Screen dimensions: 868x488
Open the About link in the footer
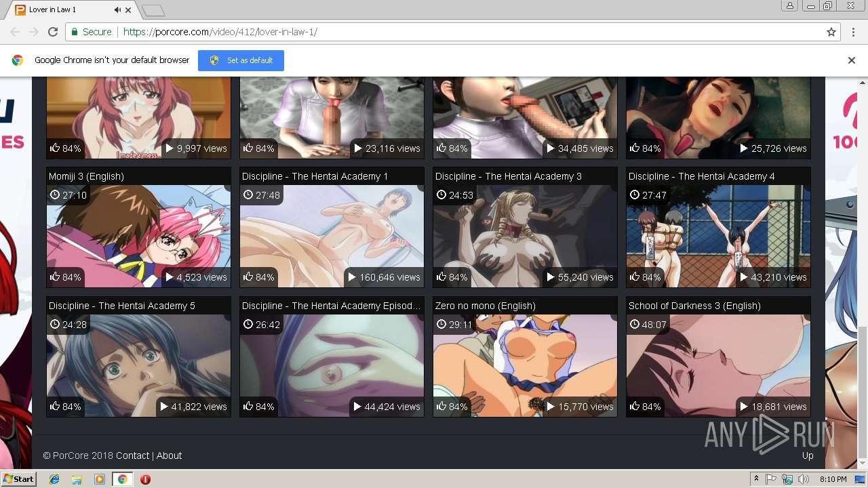[x=169, y=455]
